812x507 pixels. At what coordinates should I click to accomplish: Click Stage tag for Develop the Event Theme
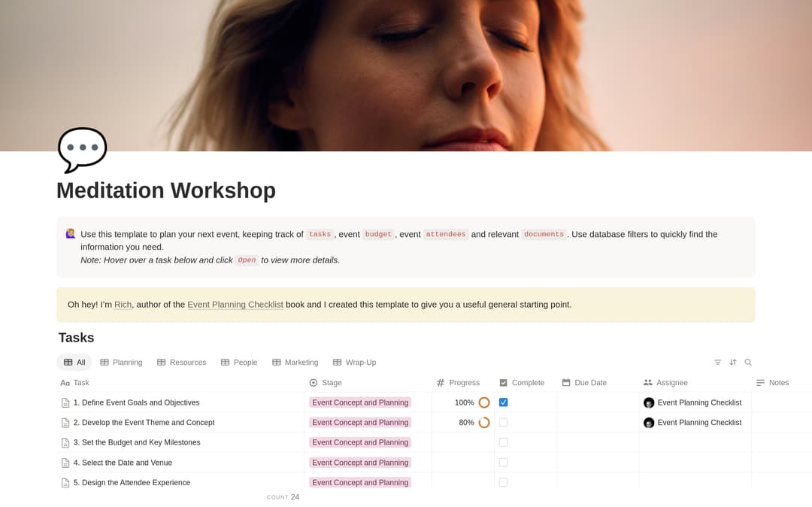[x=360, y=423]
